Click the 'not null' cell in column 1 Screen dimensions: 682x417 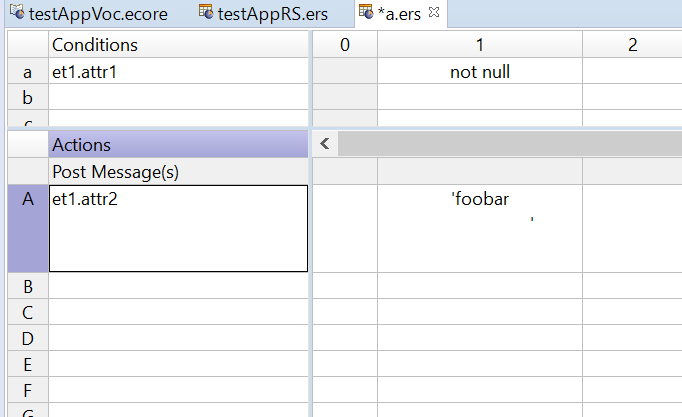(x=480, y=72)
